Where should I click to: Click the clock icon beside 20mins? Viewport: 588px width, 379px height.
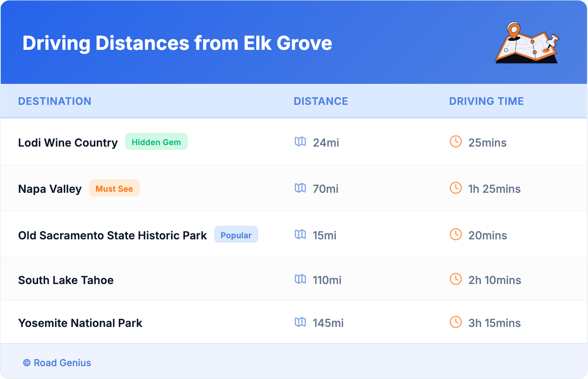click(x=456, y=235)
